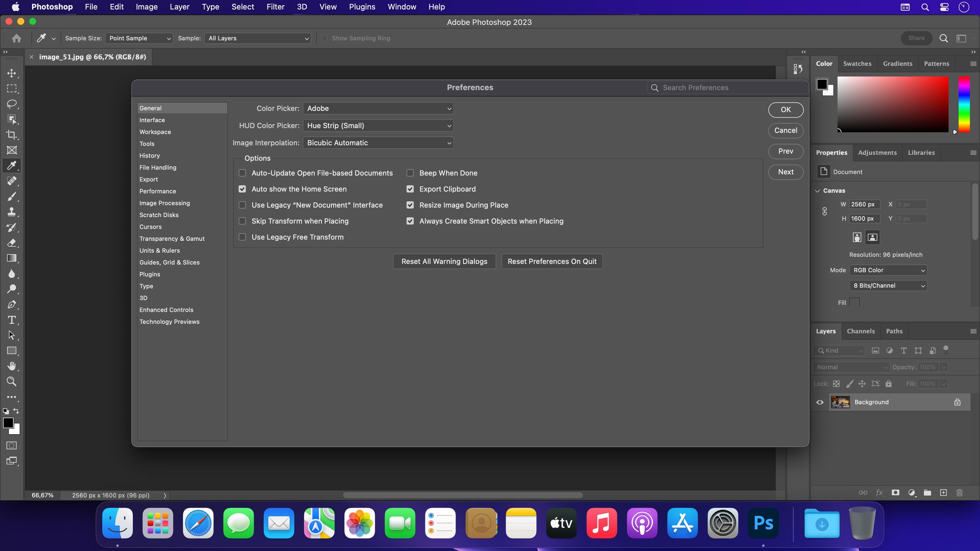
Task: Select the Eyedropper tool
Action: pos(13,165)
